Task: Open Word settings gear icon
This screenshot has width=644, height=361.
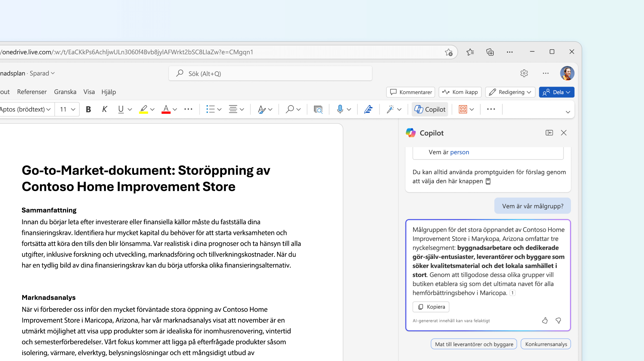Action: coord(524,73)
